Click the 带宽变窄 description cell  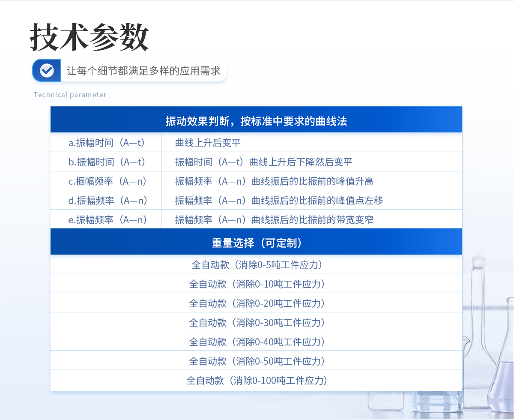tap(274, 220)
